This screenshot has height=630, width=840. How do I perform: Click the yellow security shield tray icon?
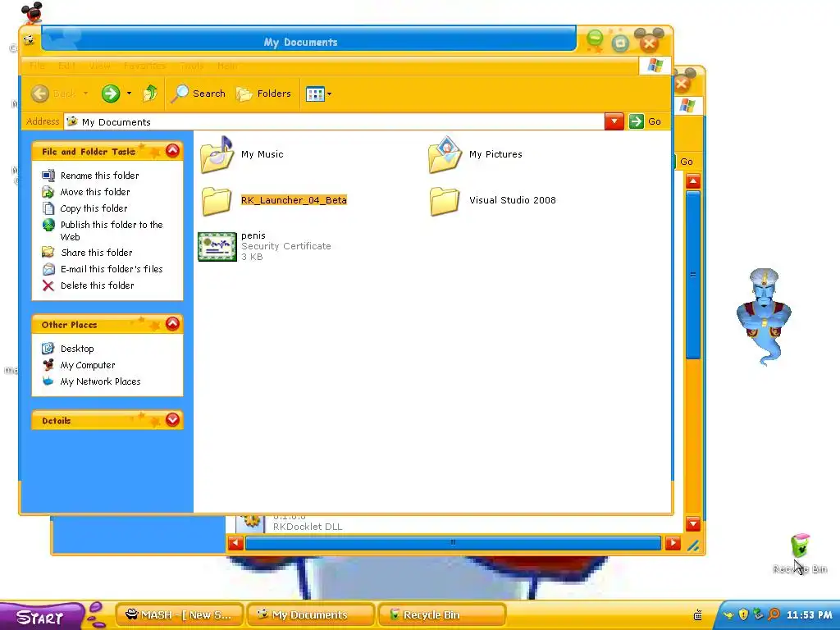(x=743, y=614)
